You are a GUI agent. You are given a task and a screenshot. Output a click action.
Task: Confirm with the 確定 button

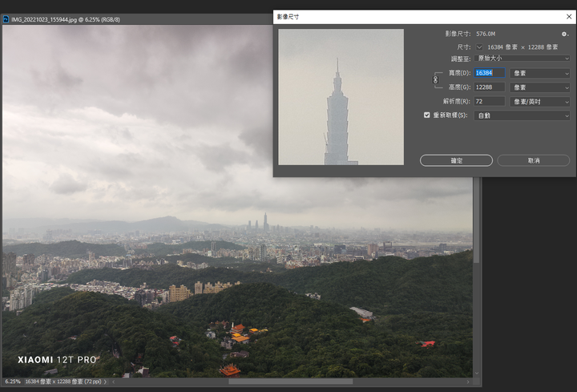(x=456, y=160)
